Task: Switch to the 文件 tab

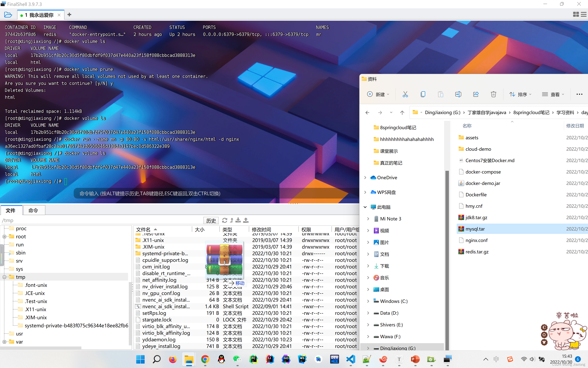Action: pyautogui.click(x=11, y=210)
